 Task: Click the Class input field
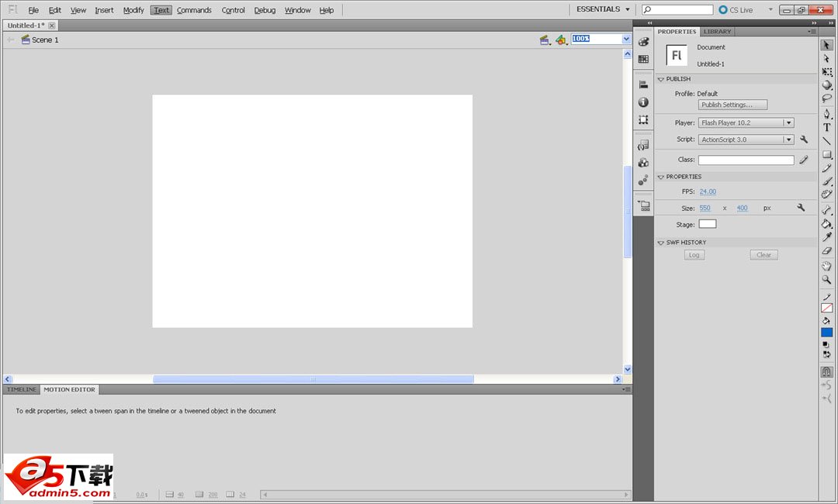point(746,161)
